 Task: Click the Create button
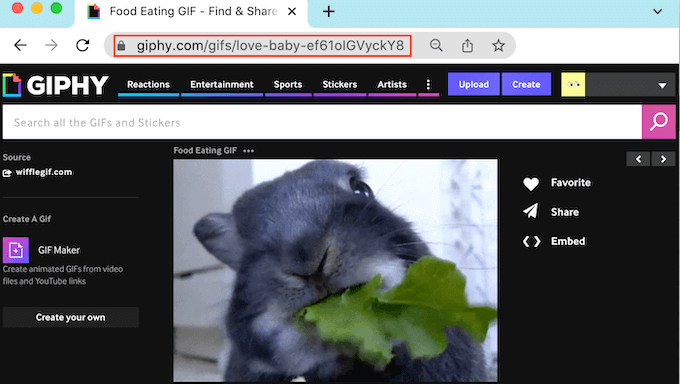coord(526,84)
